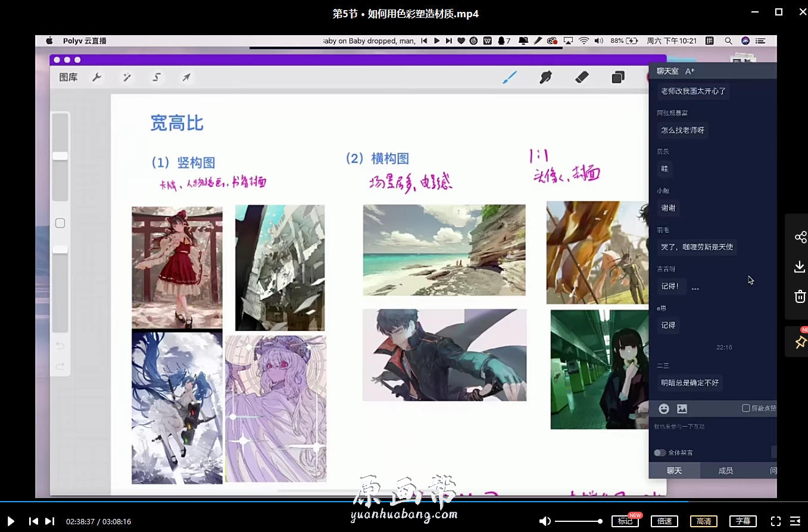Mute the player volume speaker icon

coord(544,521)
